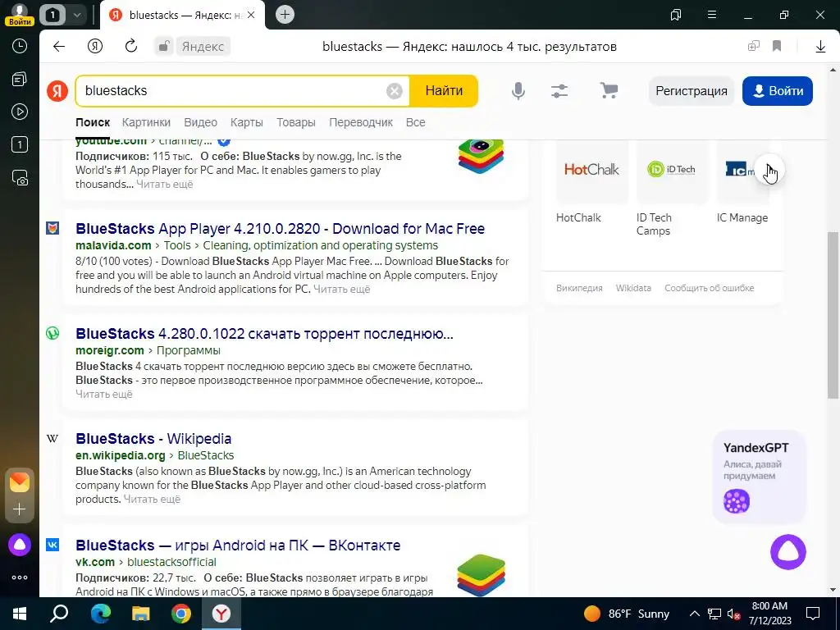The width and height of the screenshot is (840, 630).
Task: Open the notification center icon
Action: (813, 614)
